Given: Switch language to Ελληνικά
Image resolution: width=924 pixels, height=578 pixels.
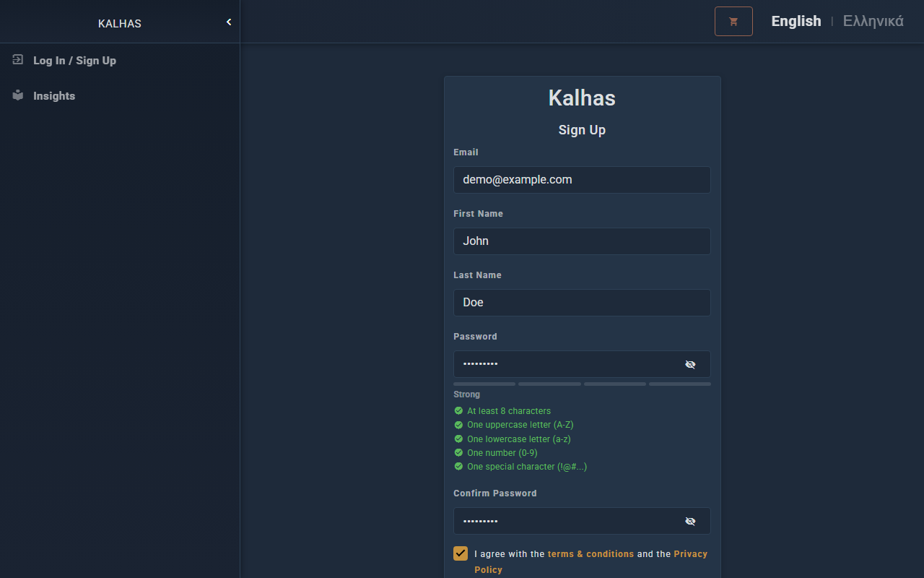Looking at the screenshot, I should 873,21.
